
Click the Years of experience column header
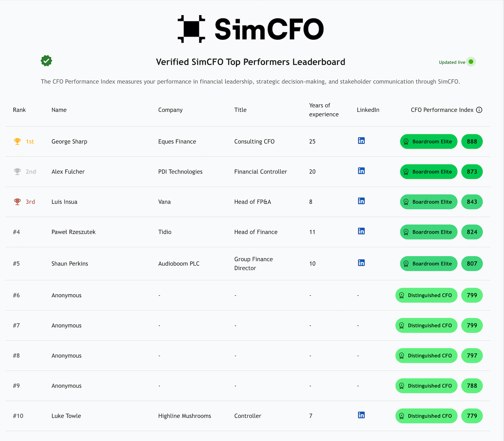click(x=324, y=110)
